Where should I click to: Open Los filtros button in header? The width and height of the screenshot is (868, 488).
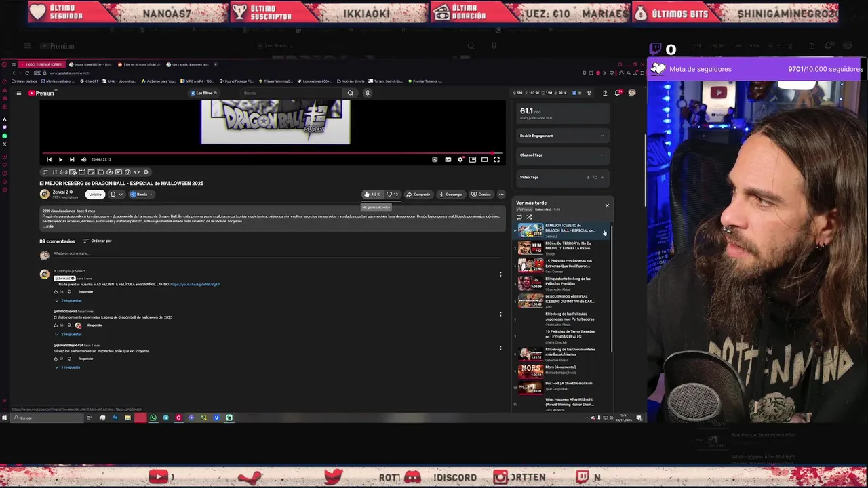point(203,93)
